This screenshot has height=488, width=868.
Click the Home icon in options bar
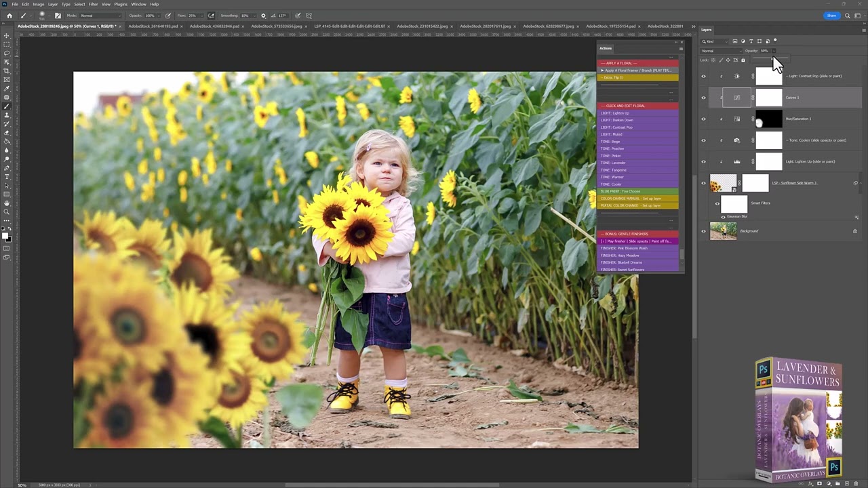click(9, 16)
